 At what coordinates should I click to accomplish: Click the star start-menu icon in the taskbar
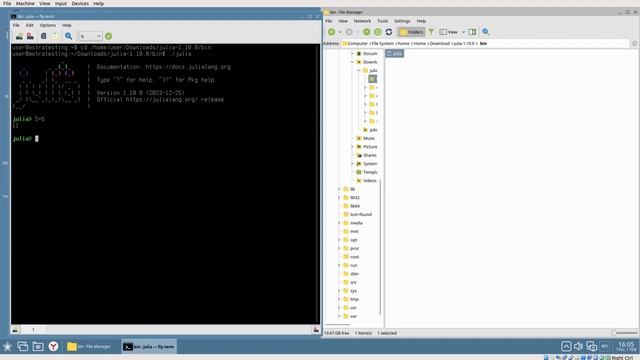[7, 347]
